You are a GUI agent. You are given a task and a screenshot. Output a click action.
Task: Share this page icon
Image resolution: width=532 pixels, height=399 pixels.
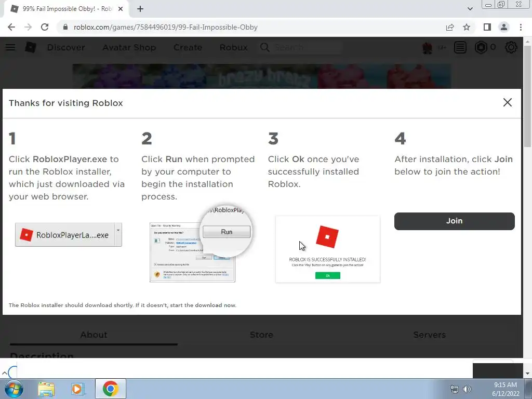(450, 27)
